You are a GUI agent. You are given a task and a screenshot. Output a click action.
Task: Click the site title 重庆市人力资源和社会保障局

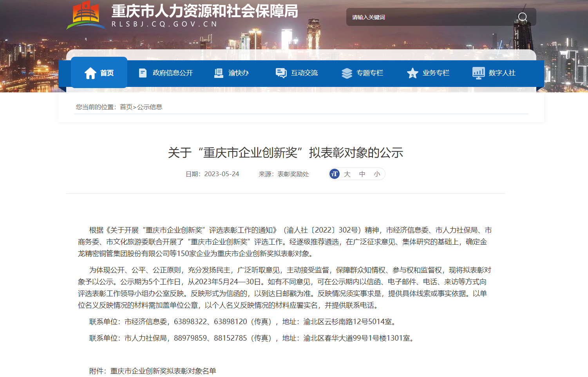pyautogui.click(x=205, y=11)
